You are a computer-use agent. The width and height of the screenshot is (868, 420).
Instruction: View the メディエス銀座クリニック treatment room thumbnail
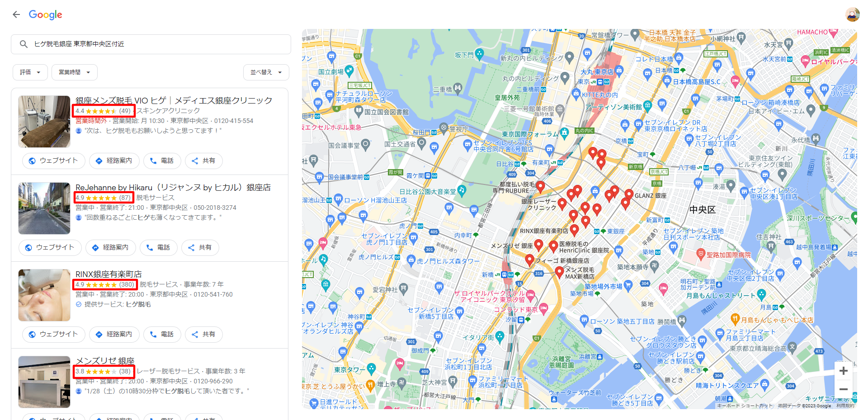tap(44, 122)
